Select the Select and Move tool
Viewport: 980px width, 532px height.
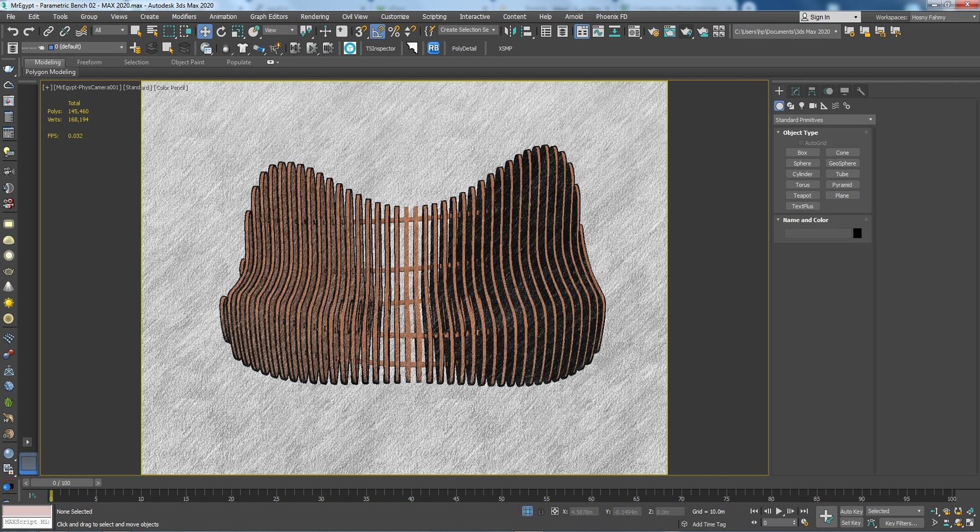pyautogui.click(x=205, y=31)
